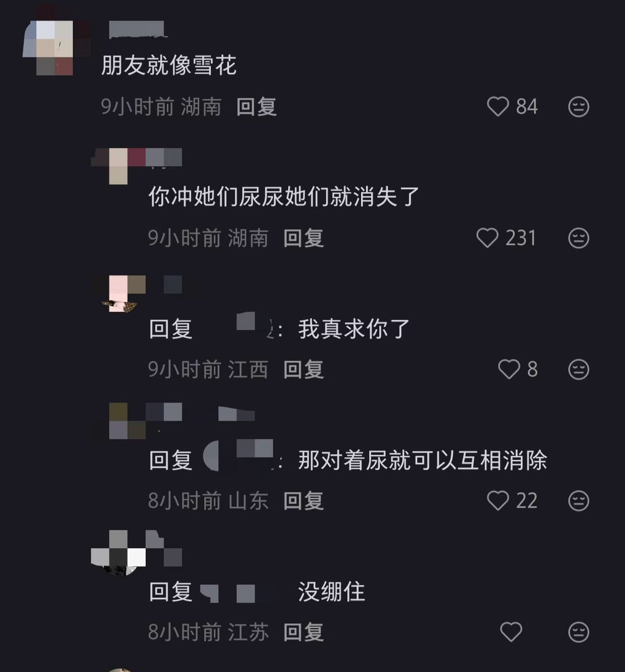
Task: Open the top commenter's avatar profile
Action: pos(54,47)
